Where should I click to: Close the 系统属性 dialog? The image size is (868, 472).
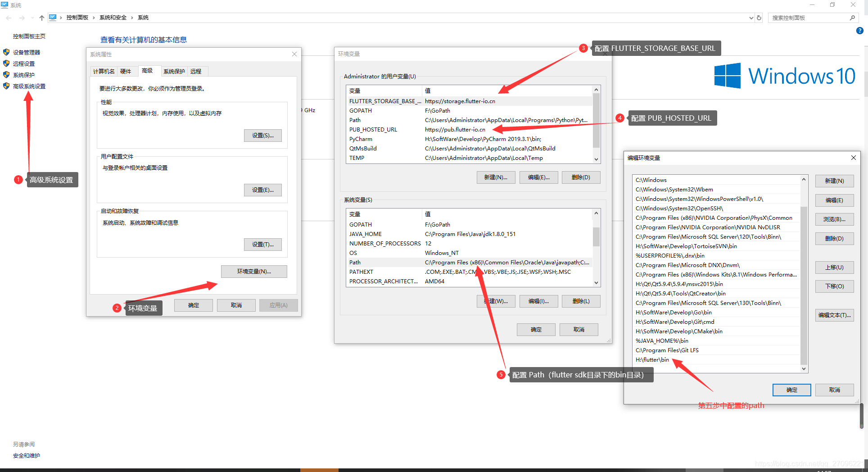294,54
